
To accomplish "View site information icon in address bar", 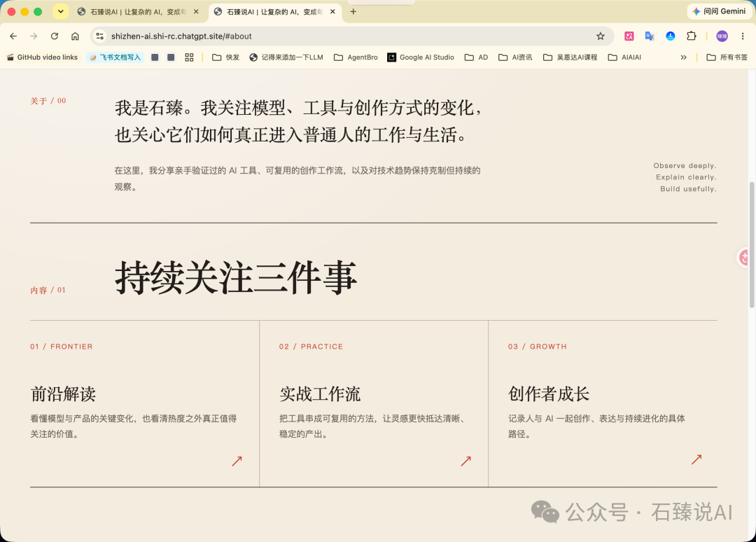I will click(100, 36).
